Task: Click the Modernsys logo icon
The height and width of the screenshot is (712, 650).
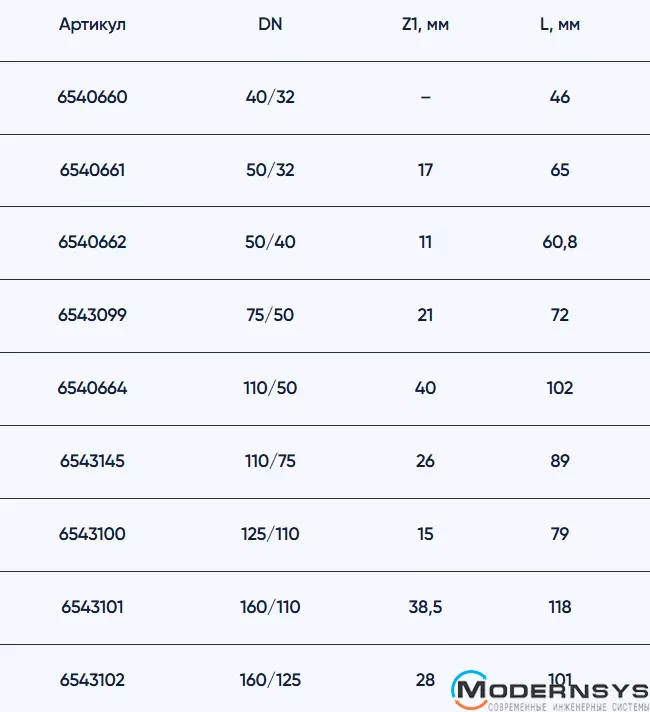Action: point(469,689)
